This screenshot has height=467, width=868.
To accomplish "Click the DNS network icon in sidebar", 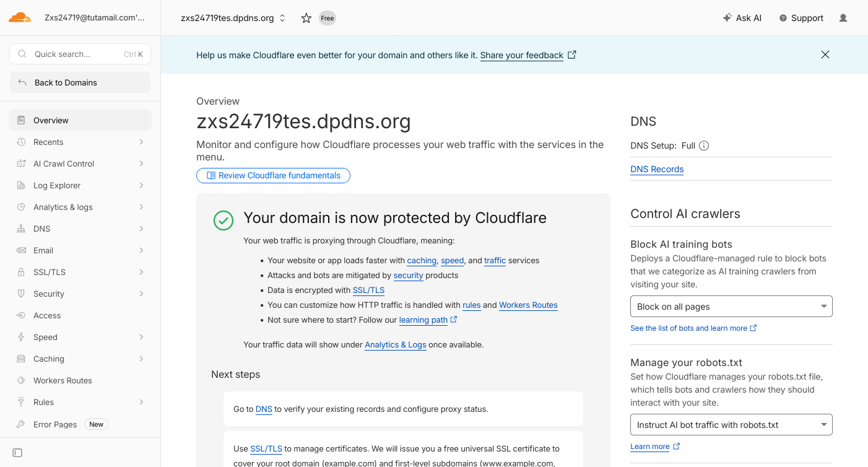I will [21, 229].
